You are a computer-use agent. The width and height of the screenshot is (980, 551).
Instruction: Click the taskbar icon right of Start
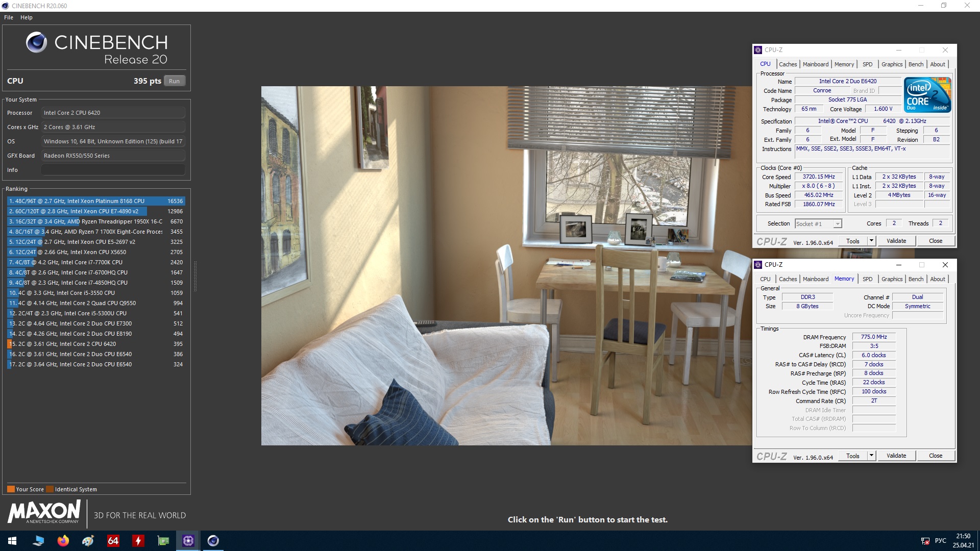38,541
